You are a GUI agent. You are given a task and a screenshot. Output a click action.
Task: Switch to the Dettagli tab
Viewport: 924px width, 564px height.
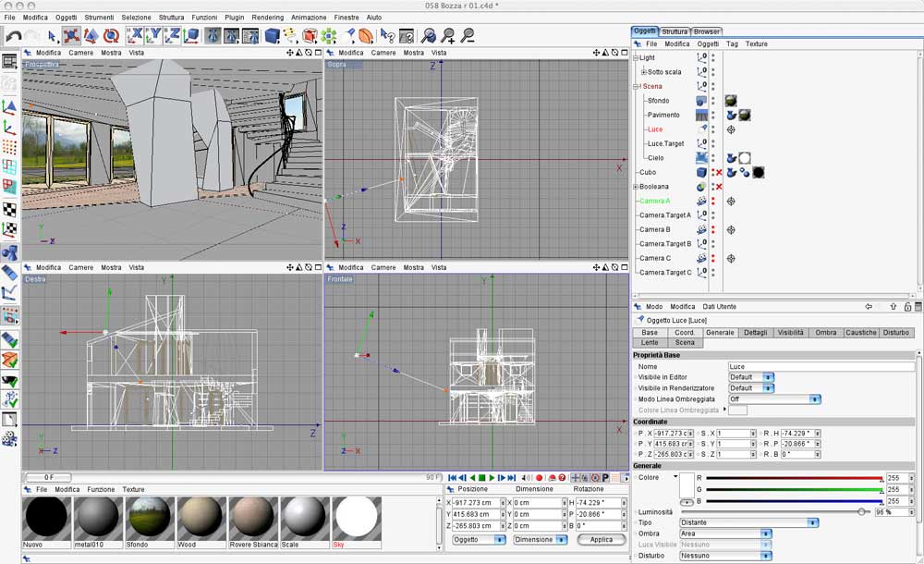coord(755,332)
